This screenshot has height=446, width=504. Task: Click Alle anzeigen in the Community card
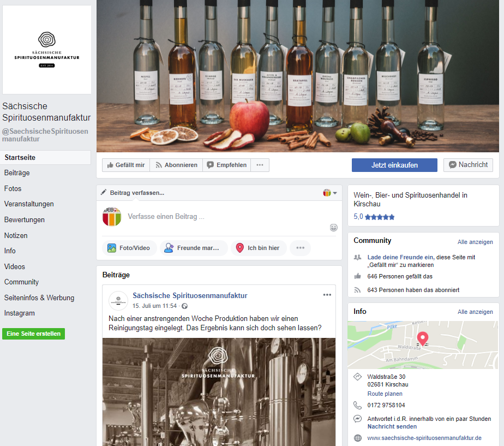click(475, 242)
